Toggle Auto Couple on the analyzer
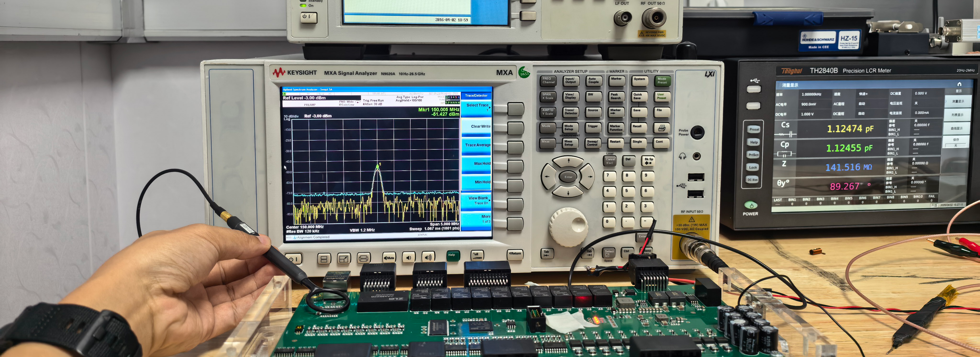 (594, 81)
